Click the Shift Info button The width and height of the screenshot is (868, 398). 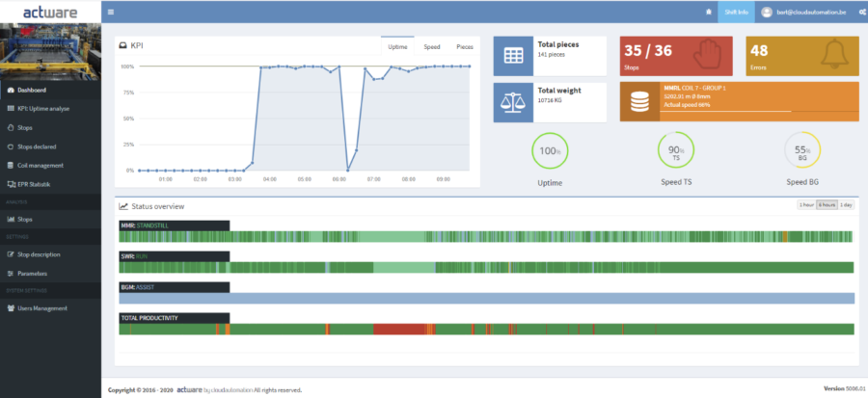[736, 12]
